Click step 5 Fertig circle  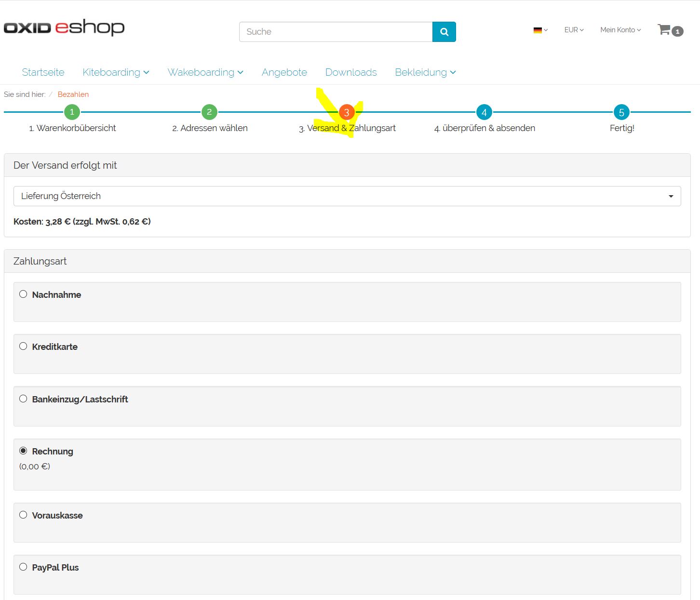[621, 112]
